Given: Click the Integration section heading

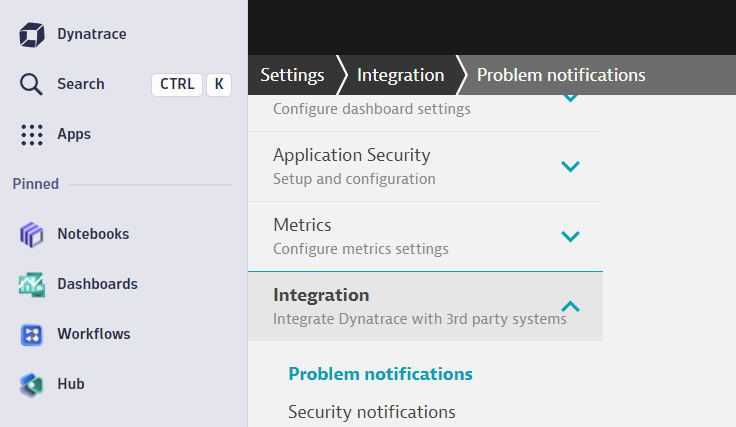Looking at the screenshot, I should click(x=321, y=295).
